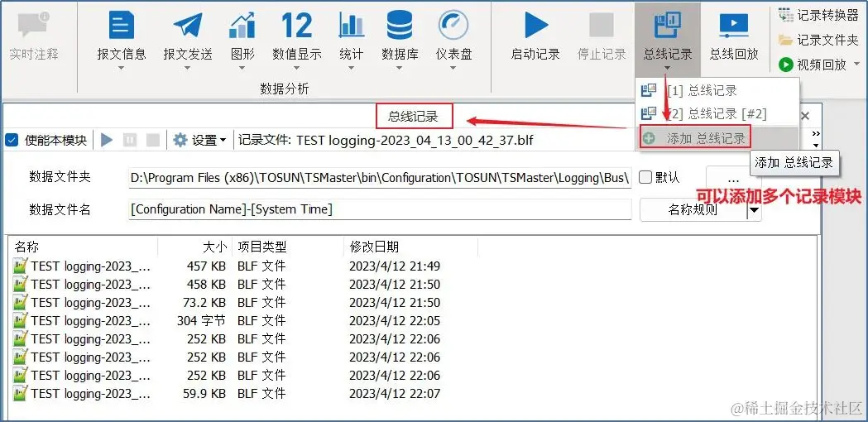Expand the 图形 dropdown arrow
Image resolution: width=868 pixels, height=422 pixels.
[x=242, y=69]
